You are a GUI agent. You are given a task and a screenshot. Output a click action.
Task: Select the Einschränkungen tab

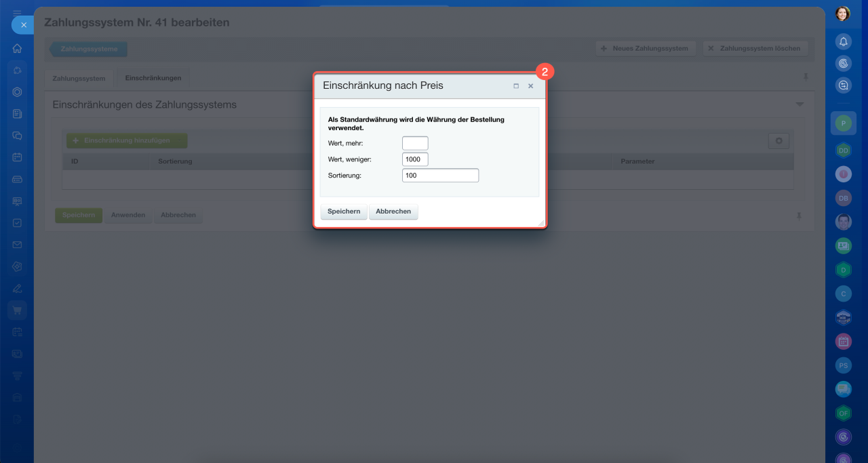click(x=153, y=78)
